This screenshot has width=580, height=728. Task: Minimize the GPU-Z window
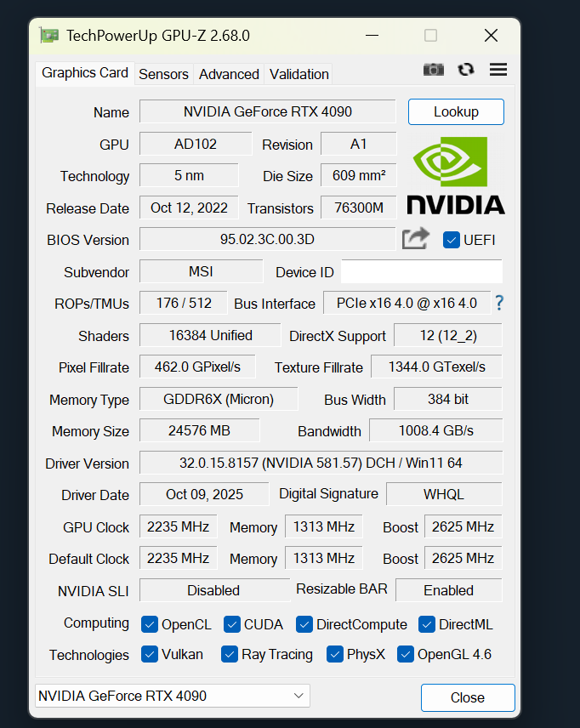pos(372,35)
